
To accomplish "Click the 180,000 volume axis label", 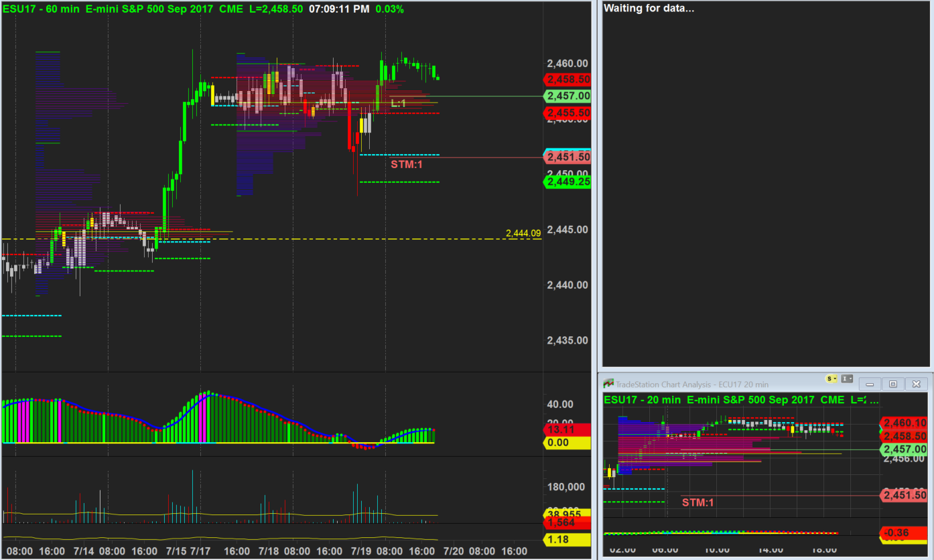I will coord(565,486).
